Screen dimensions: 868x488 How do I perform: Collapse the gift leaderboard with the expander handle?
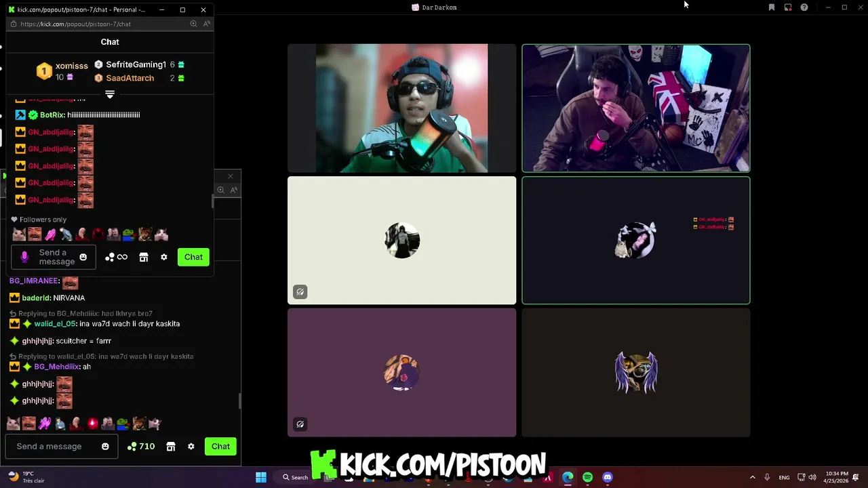(x=110, y=94)
